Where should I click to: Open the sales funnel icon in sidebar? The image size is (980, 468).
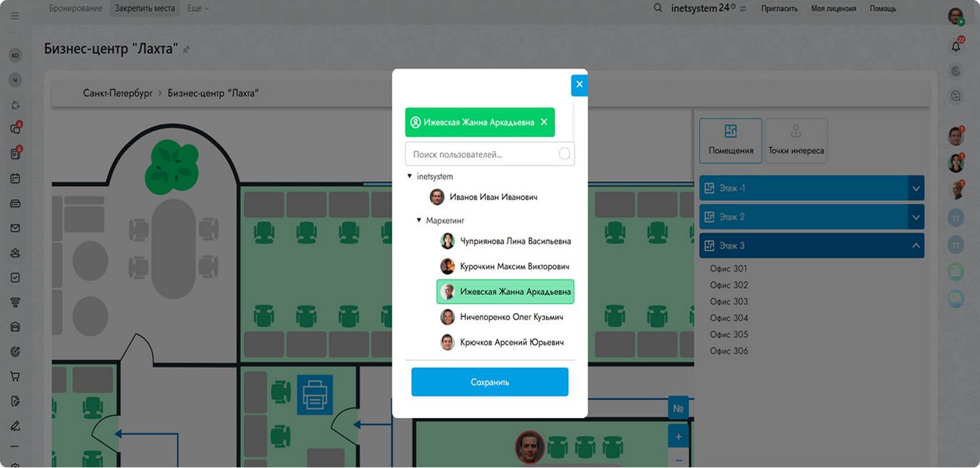click(x=15, y=302)
